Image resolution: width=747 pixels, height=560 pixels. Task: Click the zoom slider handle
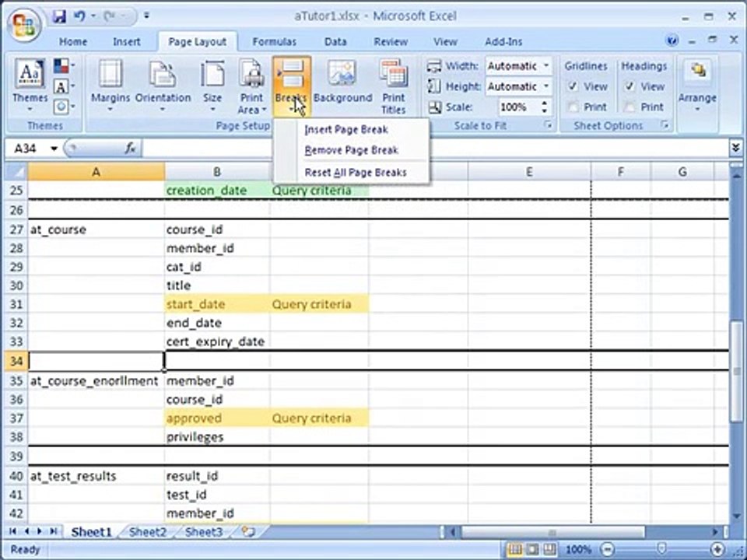coord(661,550)
